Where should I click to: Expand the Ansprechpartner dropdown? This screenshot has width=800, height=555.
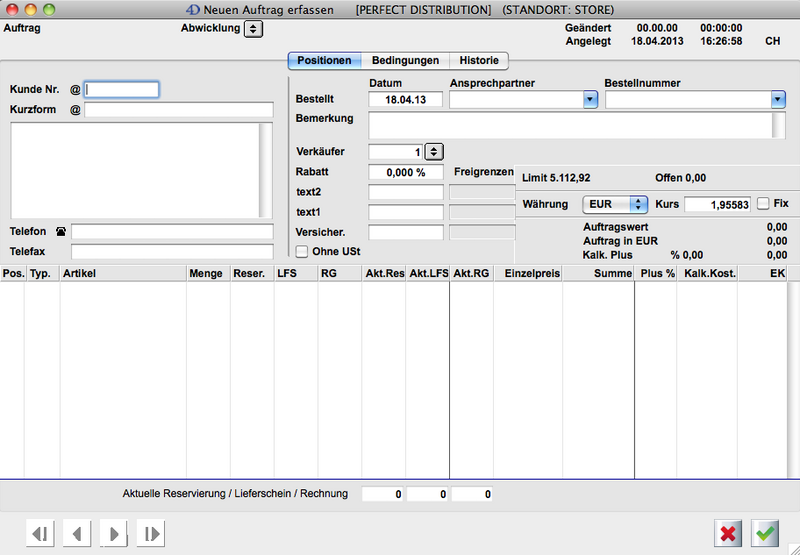click(x=590, y=100)
